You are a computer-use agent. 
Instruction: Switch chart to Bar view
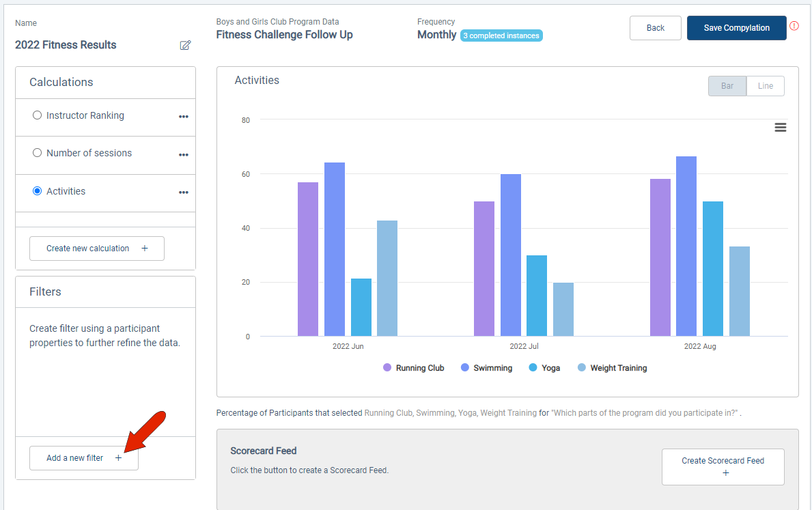click(727, 86)
